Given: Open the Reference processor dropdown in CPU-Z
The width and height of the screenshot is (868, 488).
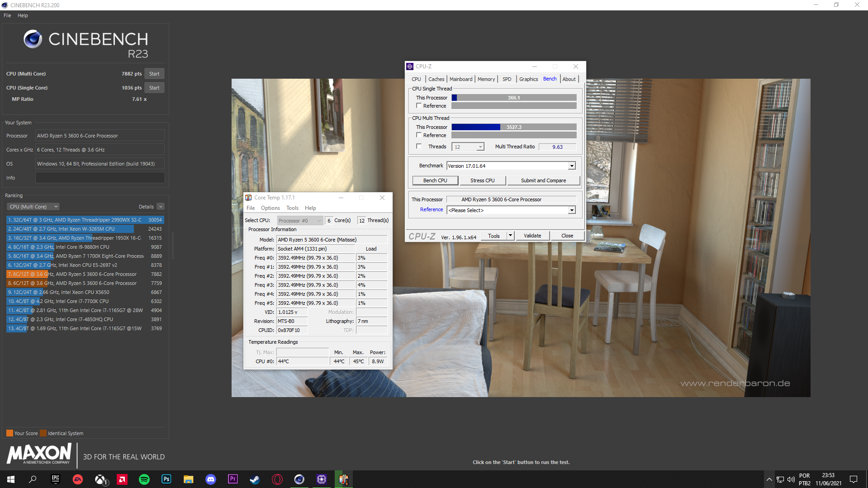Looking at the screenshot, I should click(511, 210).
